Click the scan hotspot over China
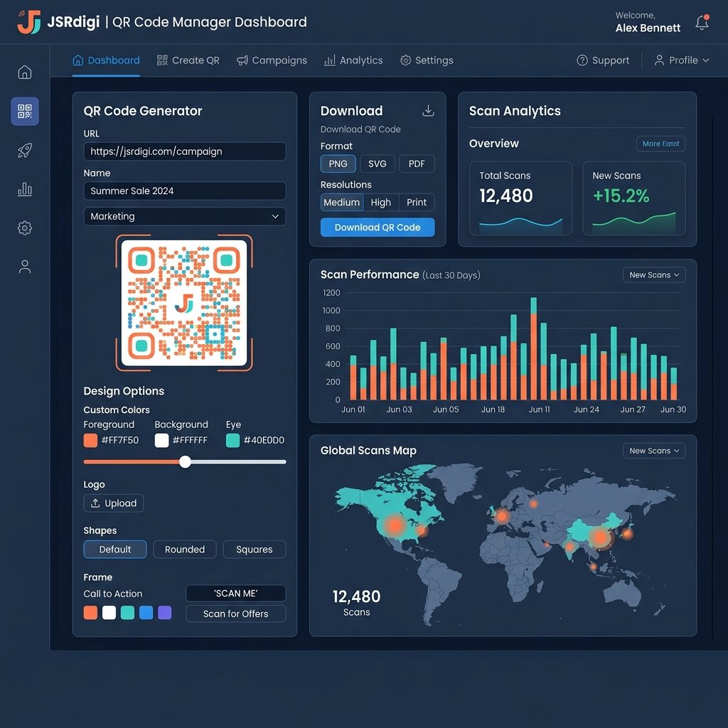Viewport: 728px width, 728px height. pos(600,537)
